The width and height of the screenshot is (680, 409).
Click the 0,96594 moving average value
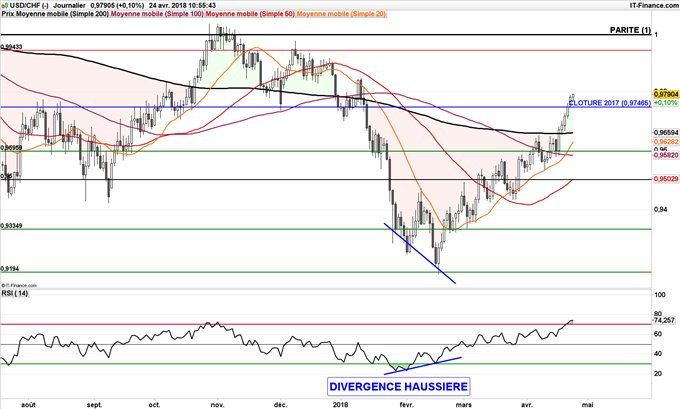click(666, 132)
